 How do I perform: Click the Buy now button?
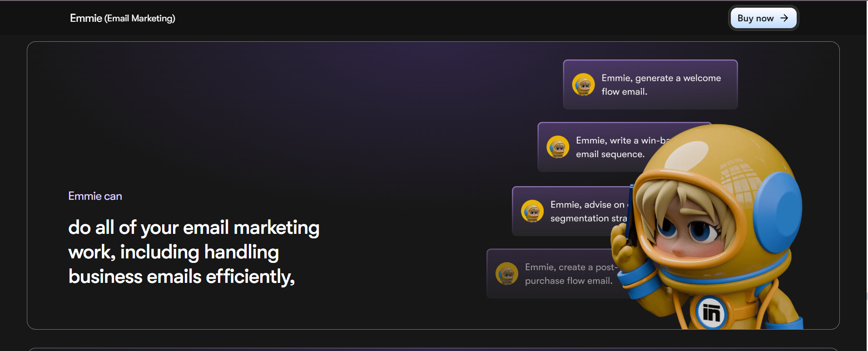pos(764,18)
